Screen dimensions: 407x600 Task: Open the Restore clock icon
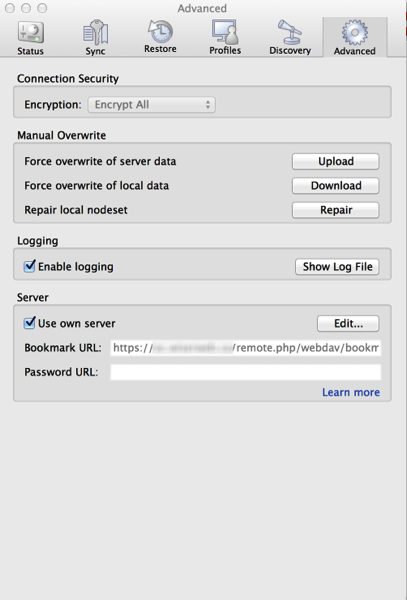(x=160, y=31)
